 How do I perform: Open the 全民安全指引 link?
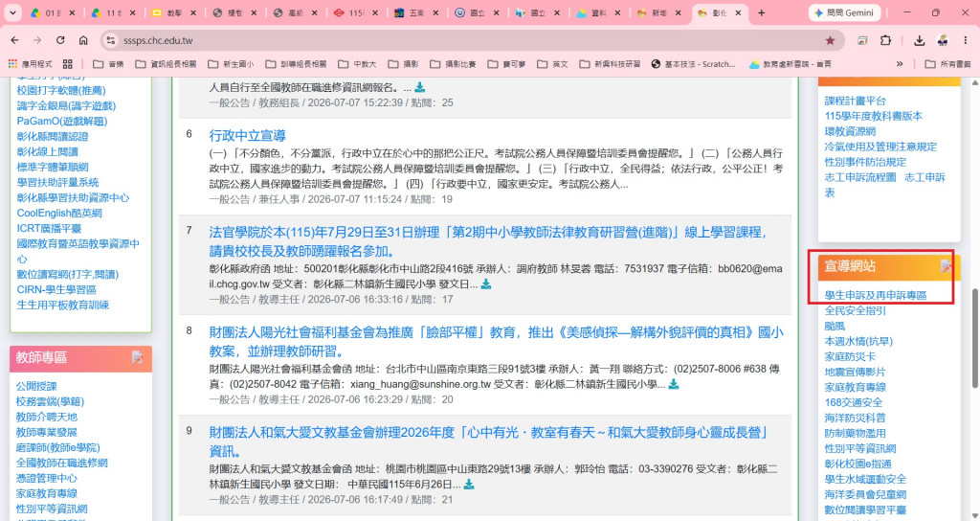(x=855, y=310)
